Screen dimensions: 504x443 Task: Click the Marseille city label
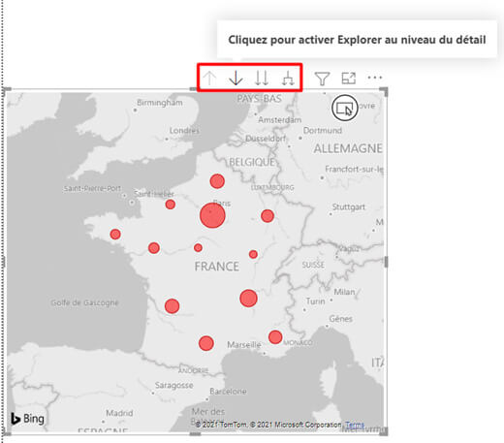tap(244, 345)
